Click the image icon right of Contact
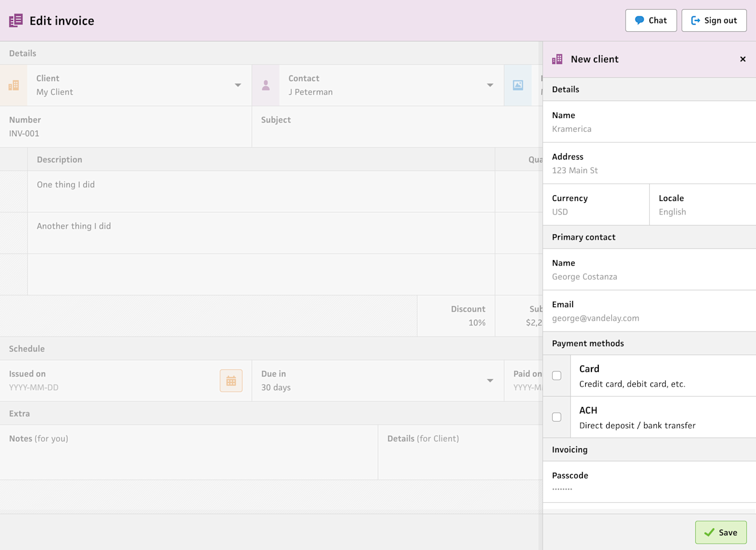756x550 pixels. tap(518, 85)
